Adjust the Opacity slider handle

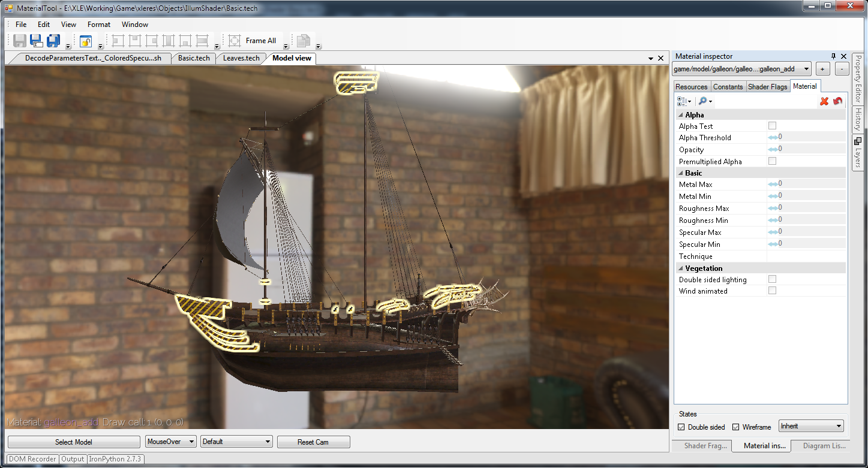click(773, 149)
